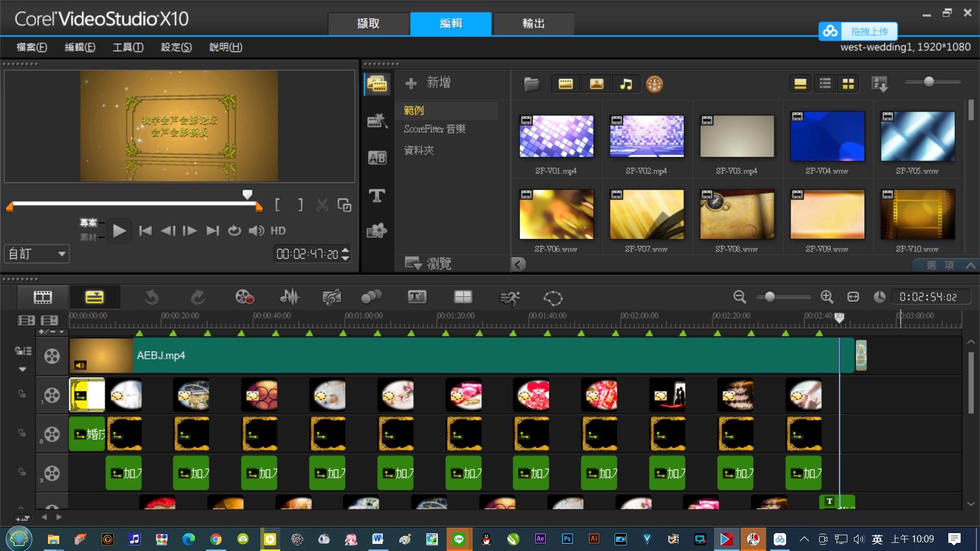
Task: Step to previous frame
Action: point(168,231)
